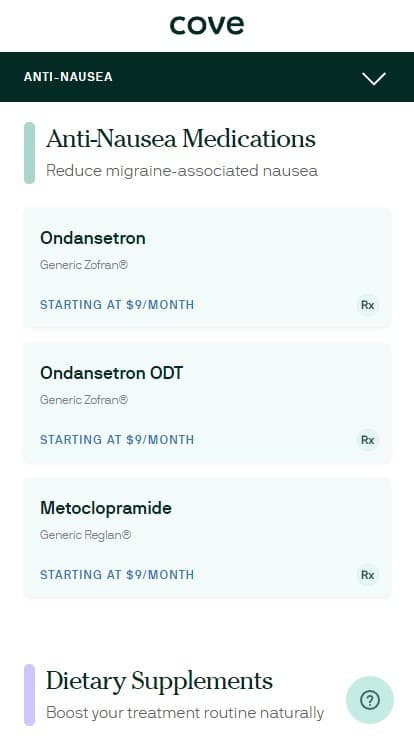Viewport: 414px width, 736px height.
Task: Open the Ondansetron product title
Action: 93,238
